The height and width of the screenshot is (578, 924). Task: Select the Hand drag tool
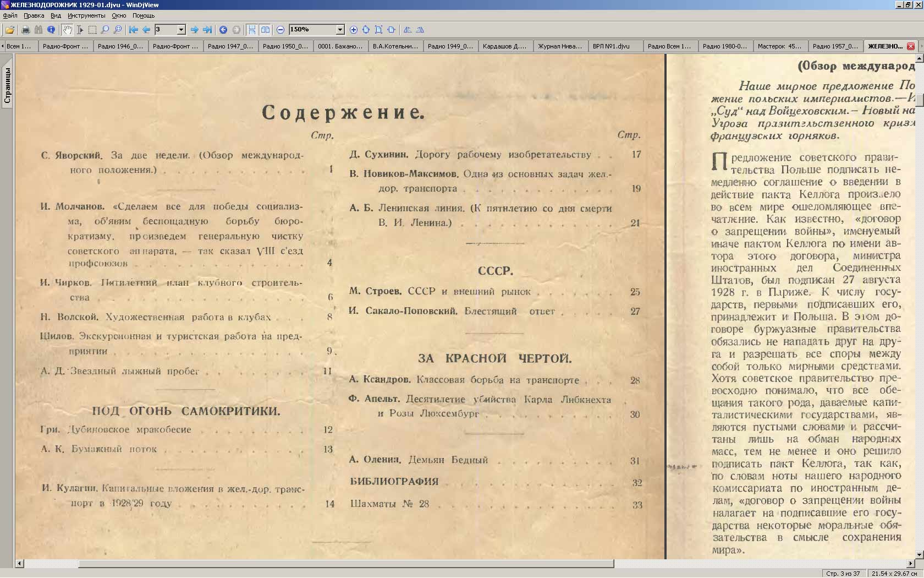pyautogui.click(x=67, y=30)
